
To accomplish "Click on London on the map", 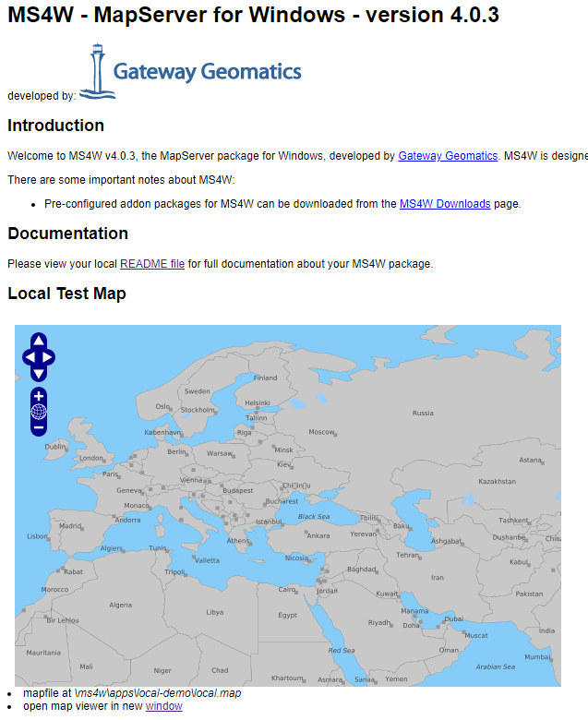I will (92, 458).
